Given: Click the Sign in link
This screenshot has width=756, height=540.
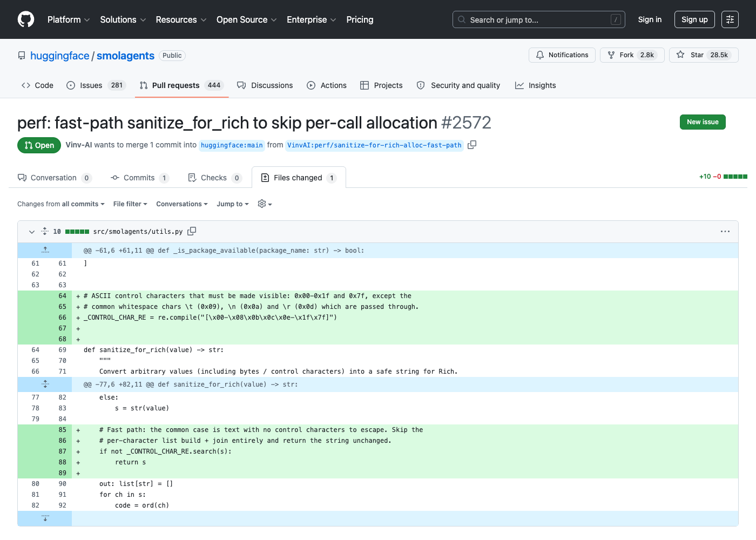Looking at the screenshot, I should point(650,19).
